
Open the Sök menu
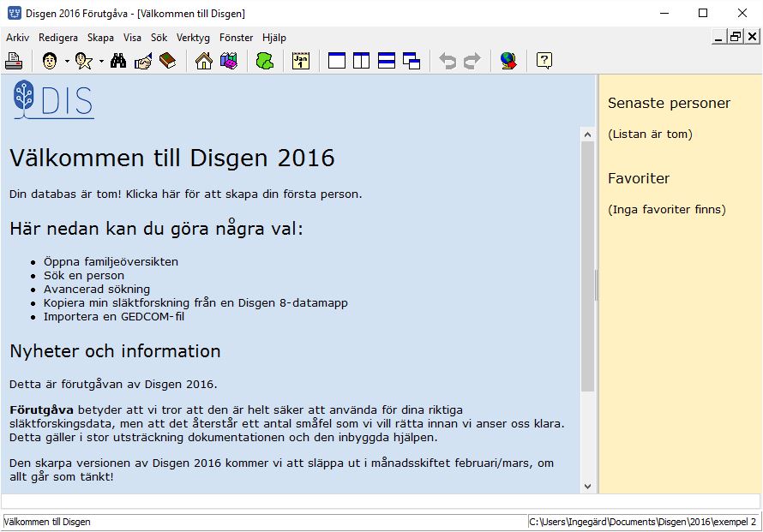pyautogui.click(x=159, y=38)
